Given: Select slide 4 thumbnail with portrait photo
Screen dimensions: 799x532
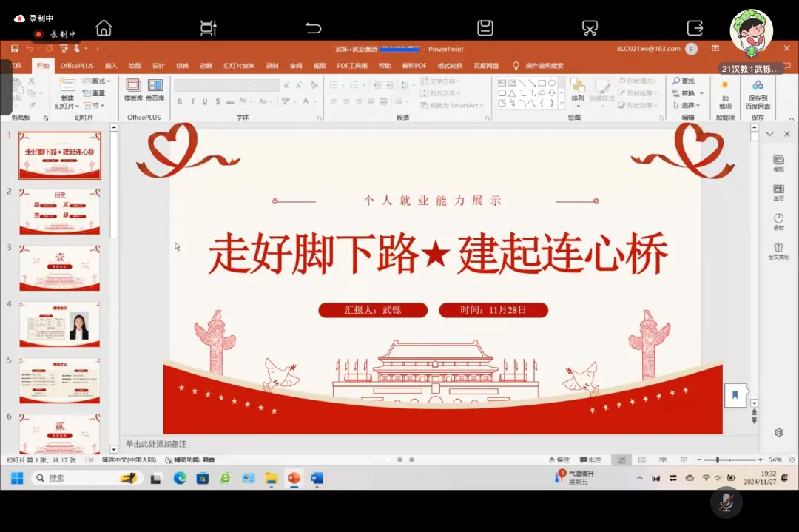Looking at the screenshot, I should tap(59, 324).
